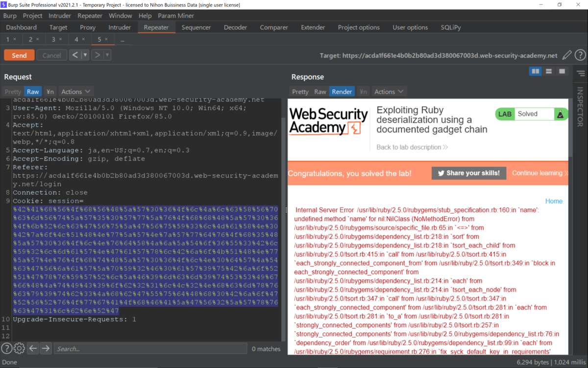Open the Request Actions dropdown
Viewport: 588px width, 368px height.
point(76,92)
